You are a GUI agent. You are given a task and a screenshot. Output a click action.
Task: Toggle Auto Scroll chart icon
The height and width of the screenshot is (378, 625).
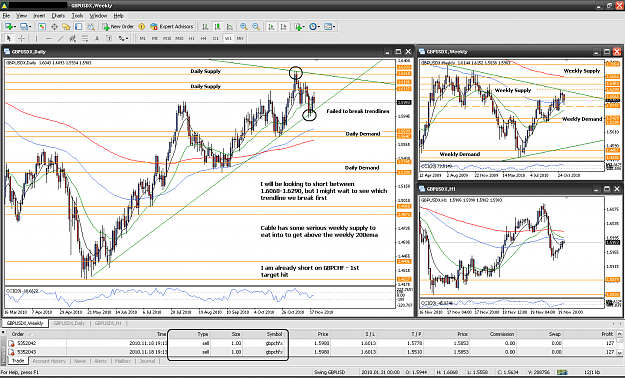point(271,27)
